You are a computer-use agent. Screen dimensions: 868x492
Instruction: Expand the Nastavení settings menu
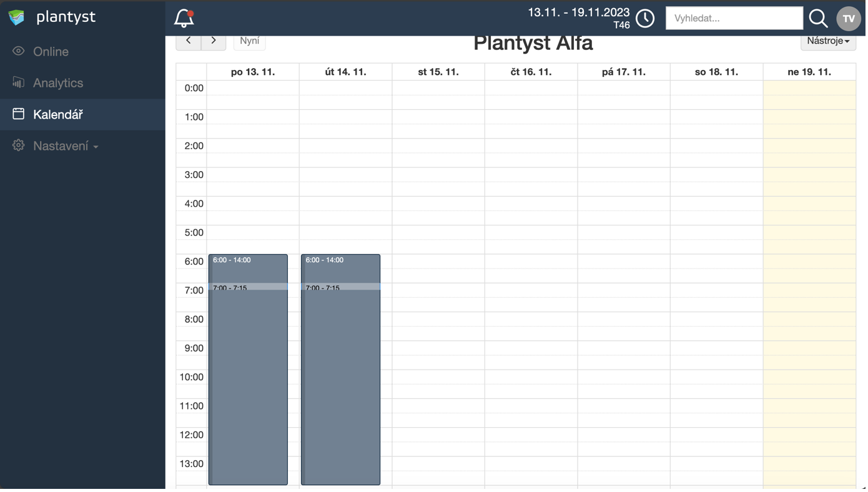pos(65,146)
